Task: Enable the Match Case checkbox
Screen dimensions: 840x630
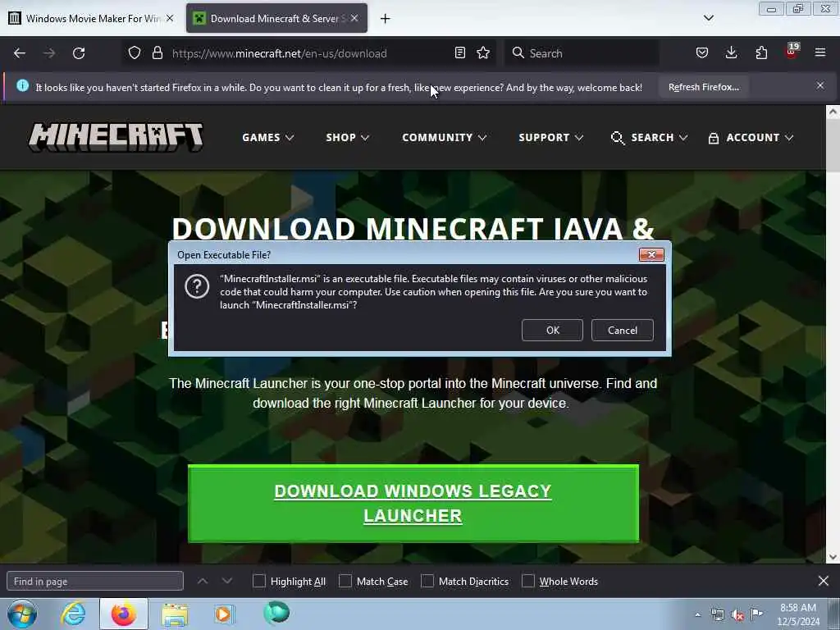Action: pos(345,581)
